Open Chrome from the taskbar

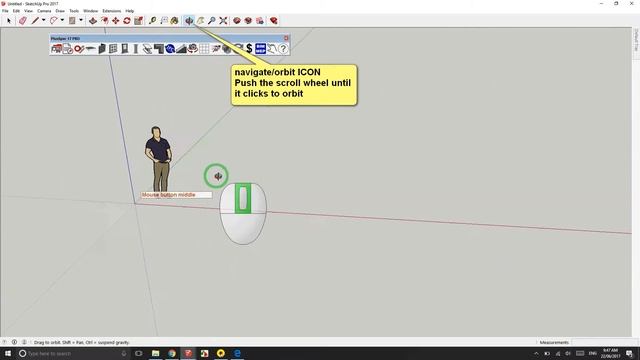pyautogui.click(x=172, y=353)
